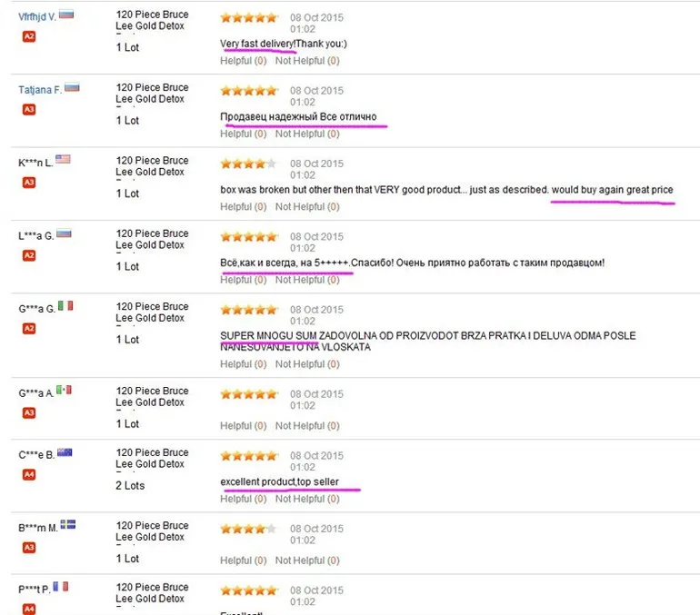The image size is (700, 615).
Task: Open Vfrfhjd V. buyer profile link
Action: tap(37, 17)
